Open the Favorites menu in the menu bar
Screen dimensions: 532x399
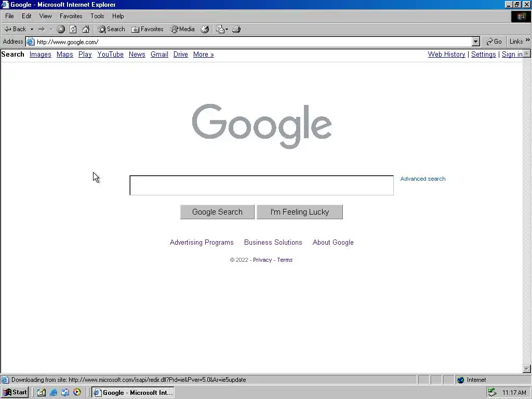point(71,16)
